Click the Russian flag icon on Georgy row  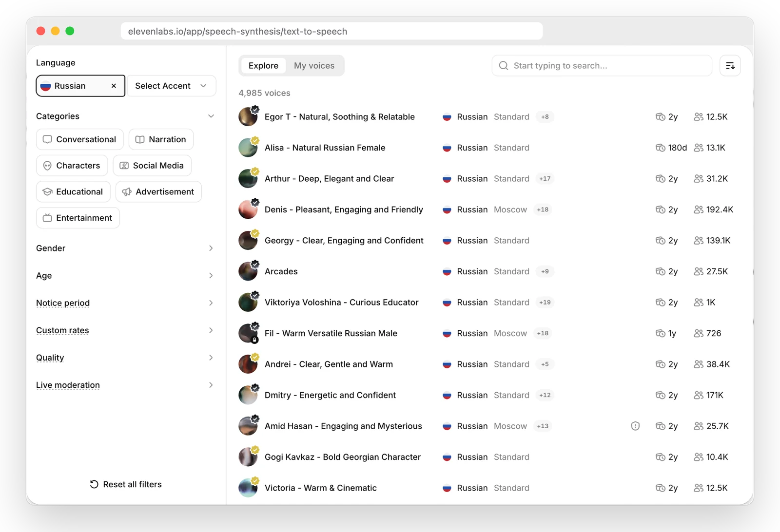[447, 241]
